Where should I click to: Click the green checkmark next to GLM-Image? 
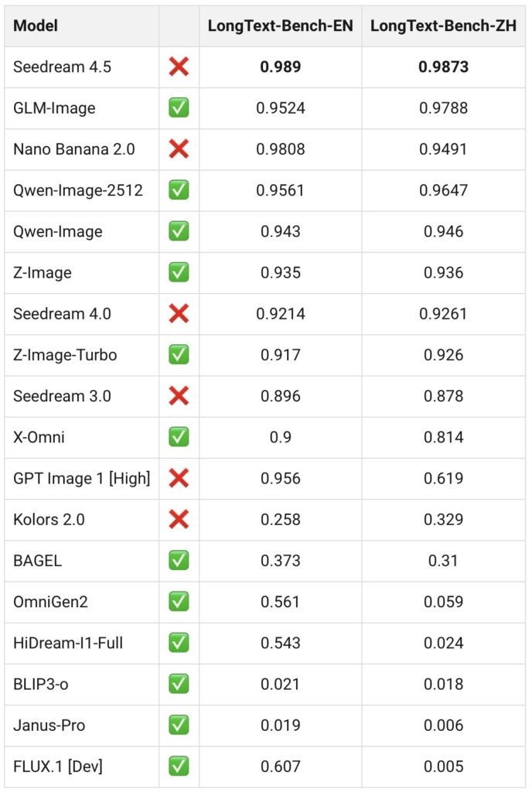[179, 108]
